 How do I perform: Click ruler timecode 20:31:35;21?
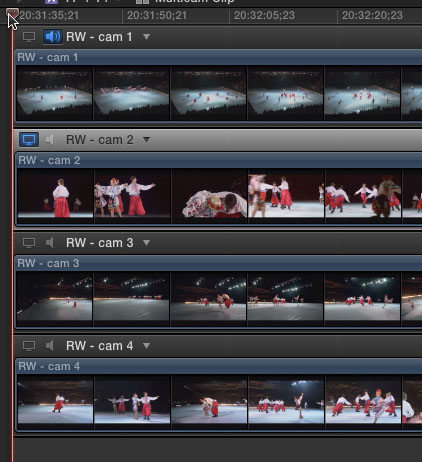click(49, 15)
